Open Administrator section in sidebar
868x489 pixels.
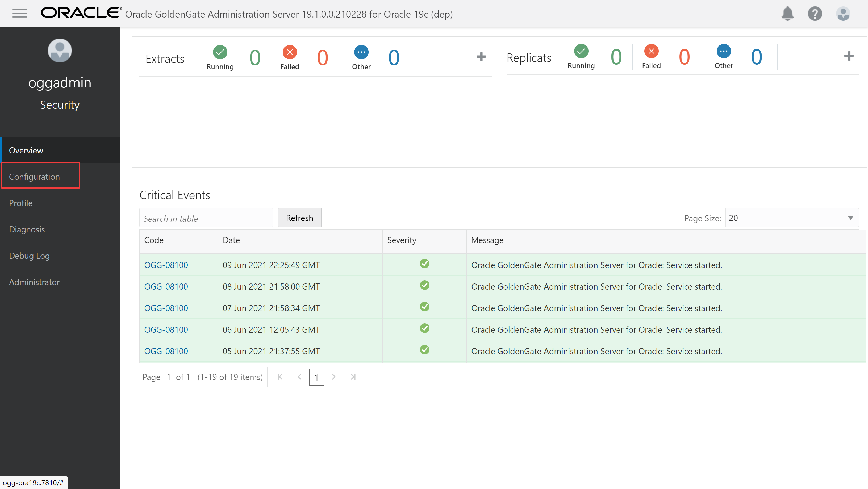click(34, 282)
